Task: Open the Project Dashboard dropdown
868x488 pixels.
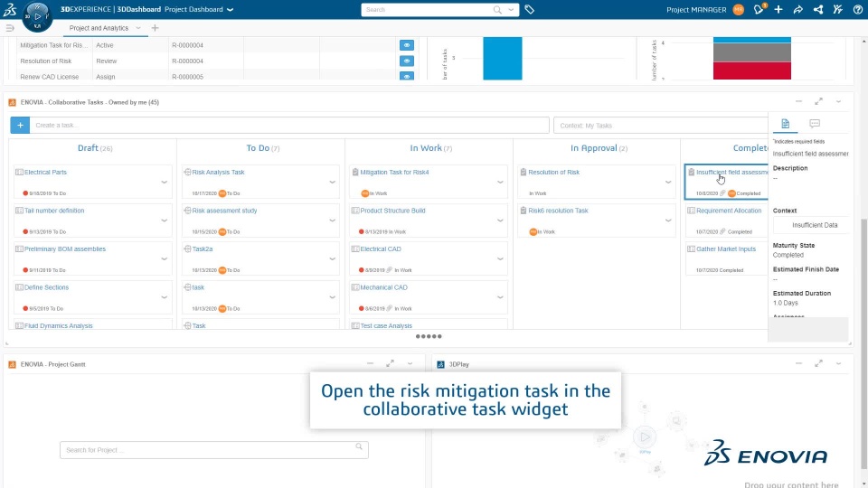Action: tap(231, 10)
